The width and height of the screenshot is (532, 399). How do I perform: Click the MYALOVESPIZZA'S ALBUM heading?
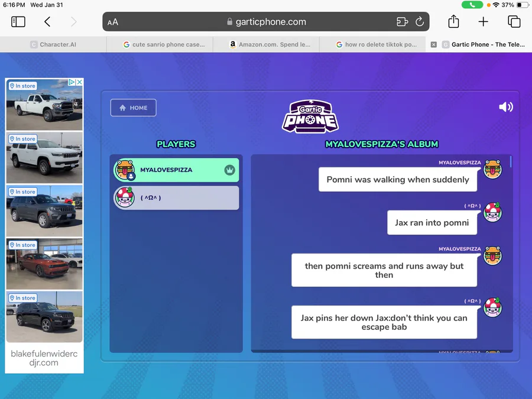382,144
